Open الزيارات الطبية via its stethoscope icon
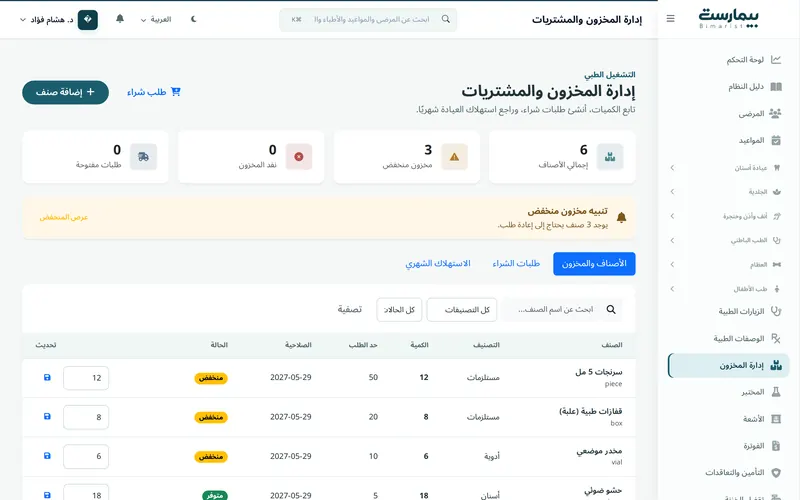The height and width of the screenshot is (500, 800). click(776, 311)
